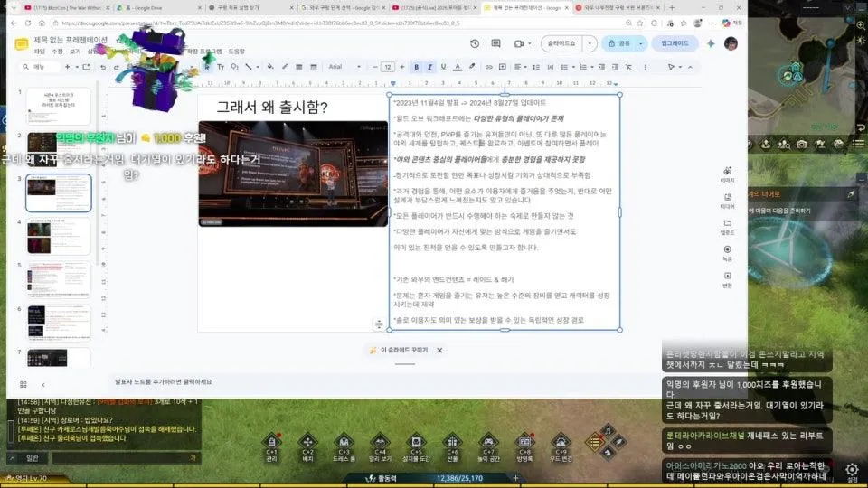Select the line tool
Screen dimensions: 868x488
click(x=249, y=67)
